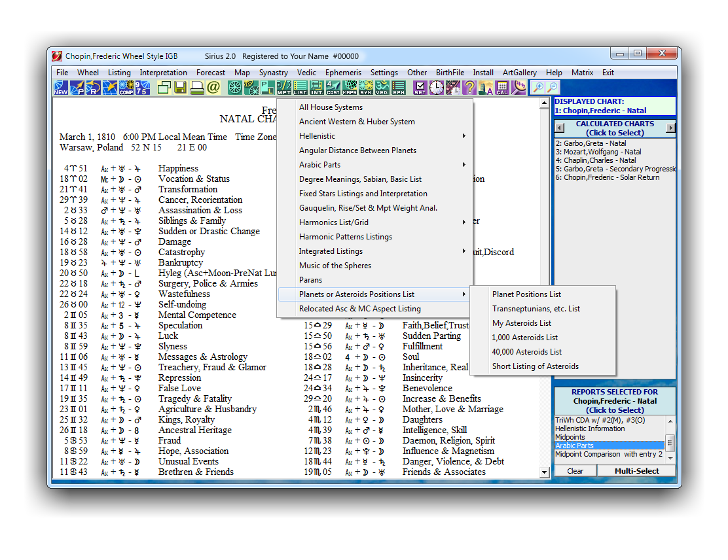Screen dimensions: 728x560
Task: Expand the Harmonics List/Grid submenu
Action: [375, 222]
